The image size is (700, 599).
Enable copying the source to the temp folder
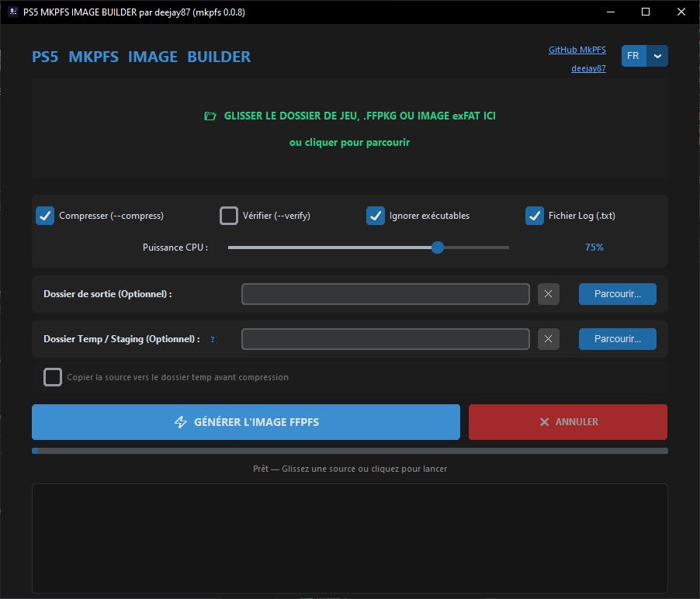pos(53,377)
